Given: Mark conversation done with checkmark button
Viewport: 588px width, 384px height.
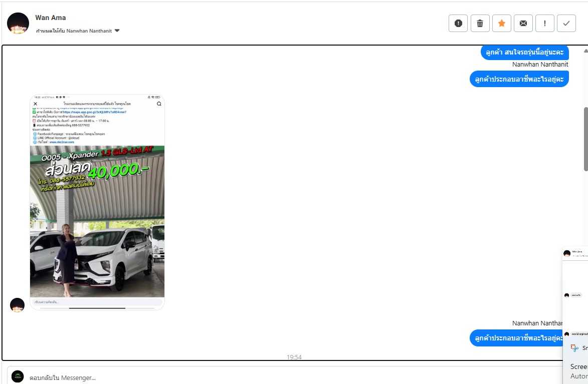Looking at the screenshot, I should click(566, 23).
